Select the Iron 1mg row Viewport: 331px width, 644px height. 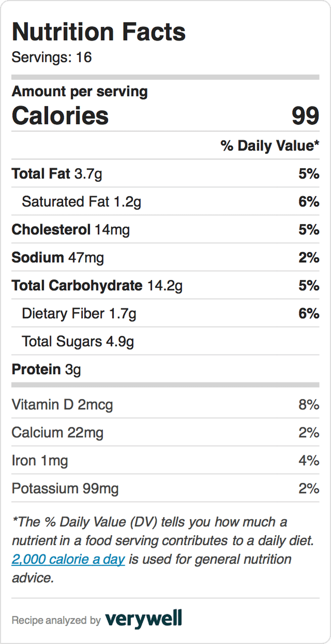click(x=165, y=460)
